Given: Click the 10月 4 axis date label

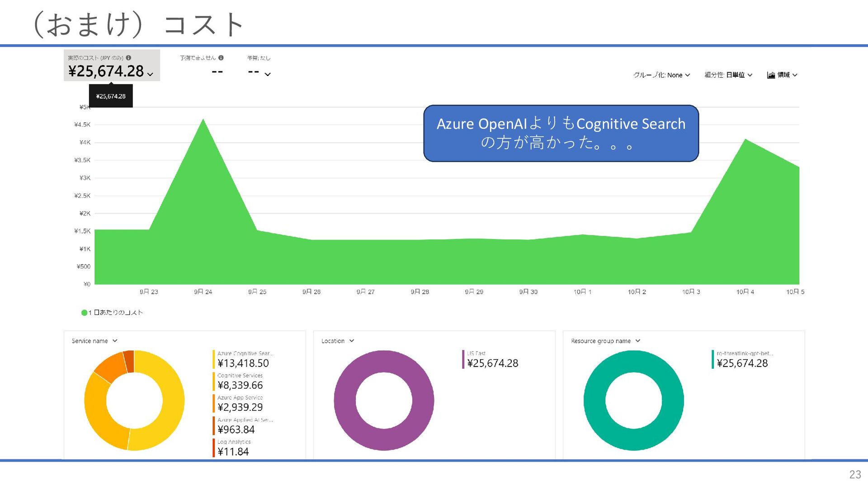Looking at the screenshot, I should pyautogui.click(x=745, y=292).
